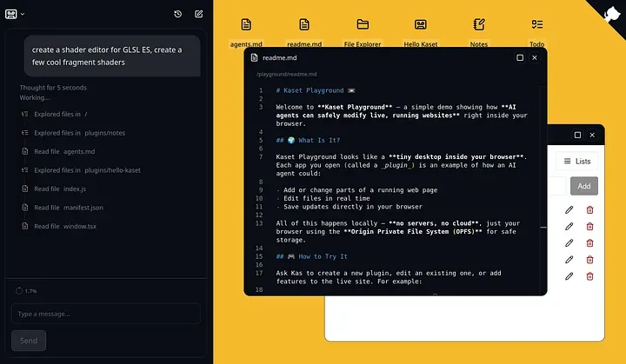This screenshot has height=364, width=626.
Task: Launch File Explorer from the desktop
Action: tap(363, 32)
